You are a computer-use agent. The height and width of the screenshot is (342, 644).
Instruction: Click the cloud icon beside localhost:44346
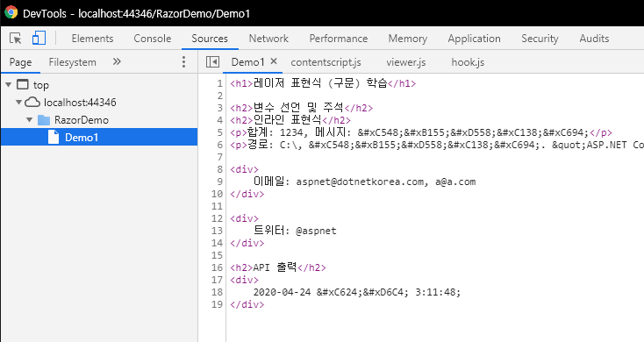[32, 102]
